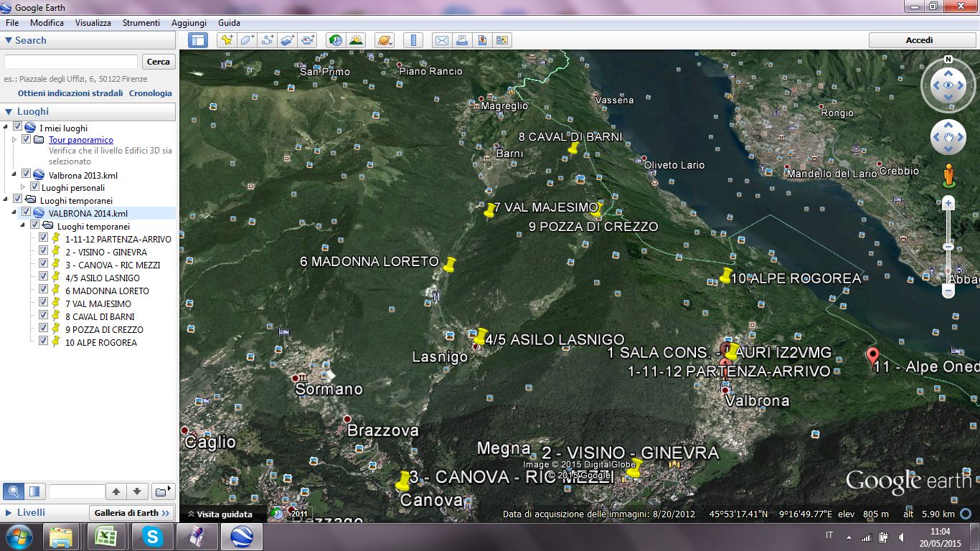
Task: Open the Modifica menu
Action: 47,23
